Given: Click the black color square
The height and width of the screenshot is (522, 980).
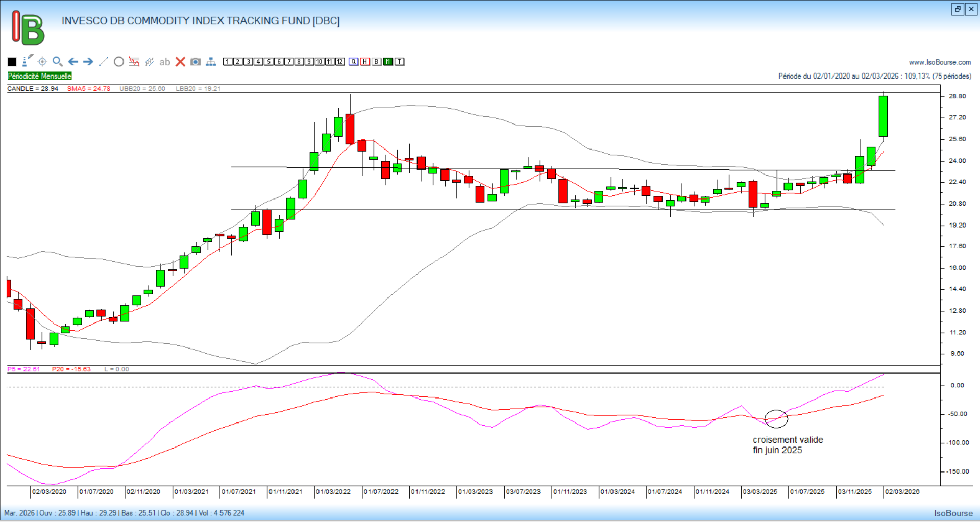Looking at the screenshot, I should coord(12,62).
